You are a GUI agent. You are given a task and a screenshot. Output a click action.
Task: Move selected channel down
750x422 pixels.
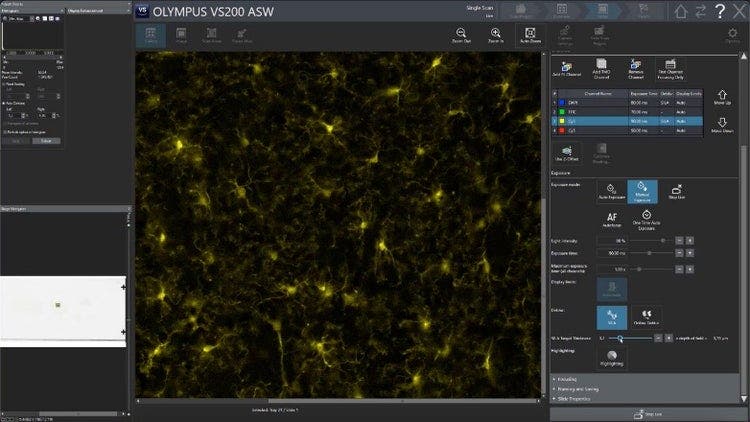point(722,124)
